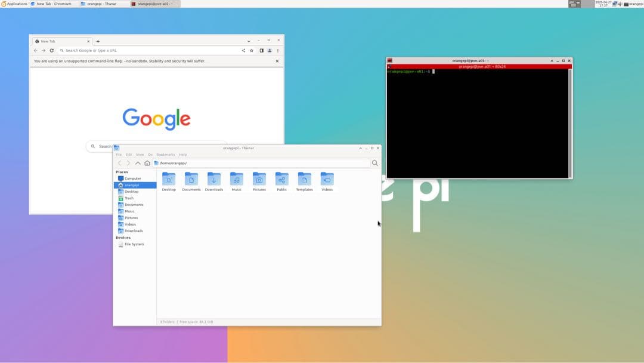Open the Chromium tab list chevron
This screenshot has height=363, width=644.
[249, 41]
